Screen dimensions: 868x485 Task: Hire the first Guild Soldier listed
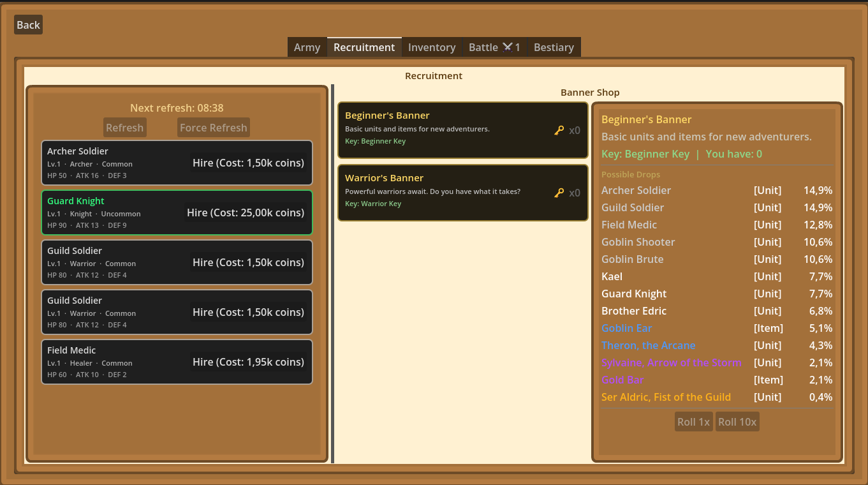coord(248,262)
